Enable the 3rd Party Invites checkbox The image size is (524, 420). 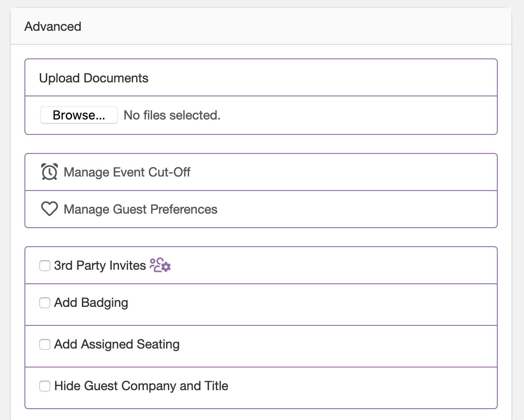pyautogui.click(x=45, y=266)
